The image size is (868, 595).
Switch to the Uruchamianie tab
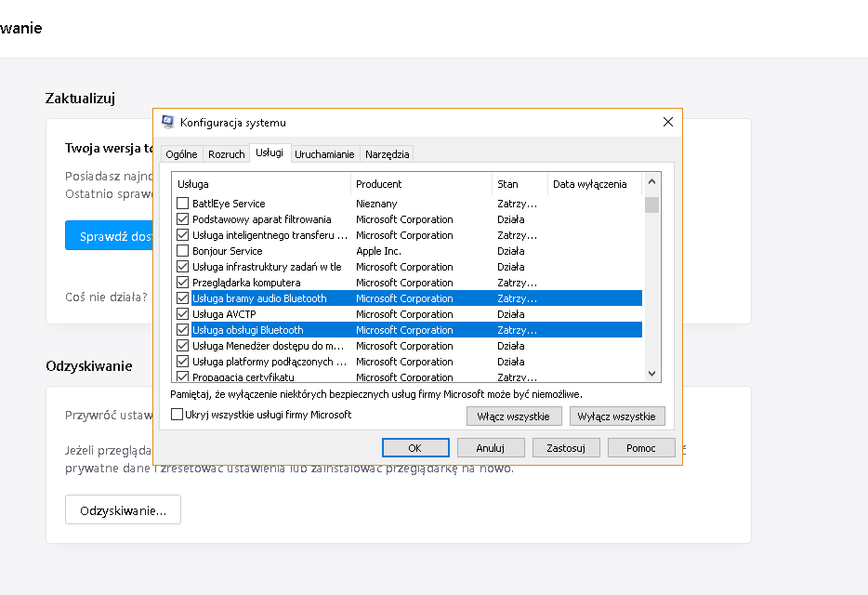click(324, 154)
